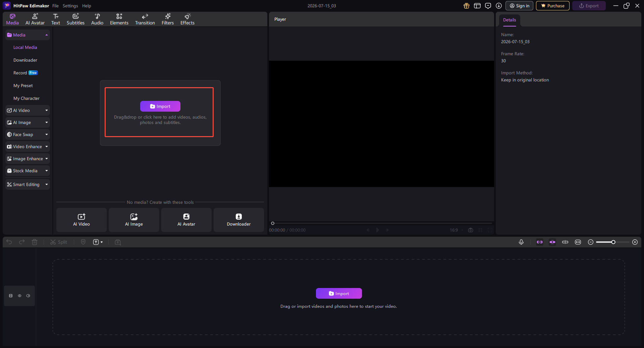The width and height of the screenshot is (644, 348).
Task: Click the Sign in button
Action: 519,6
